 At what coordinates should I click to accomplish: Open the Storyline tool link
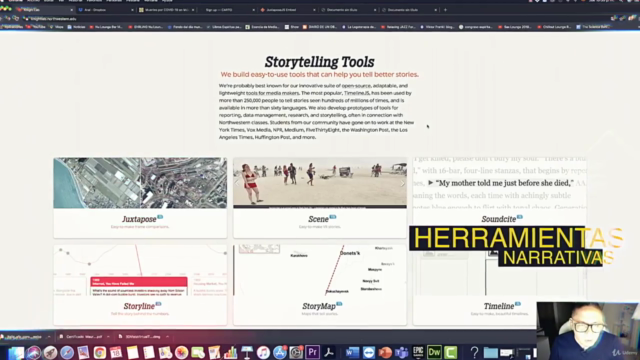coord(139,306)
